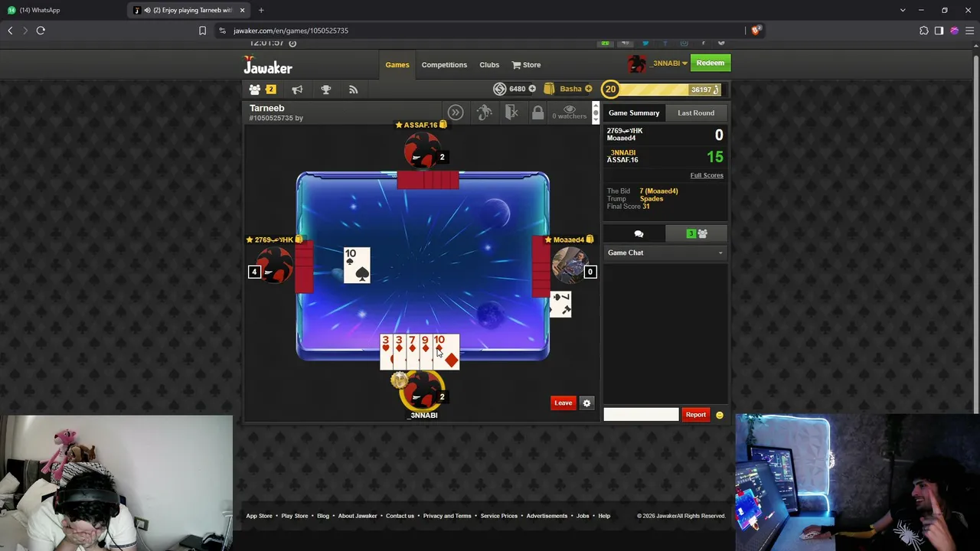The image size is (980, 551).
Task: Click the Brave shields icon in address bar
Action: tap(756, 31)
